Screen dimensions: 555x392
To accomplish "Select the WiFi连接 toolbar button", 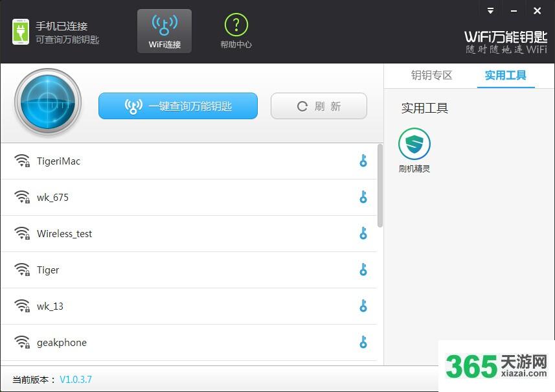I will pos(164,31).
